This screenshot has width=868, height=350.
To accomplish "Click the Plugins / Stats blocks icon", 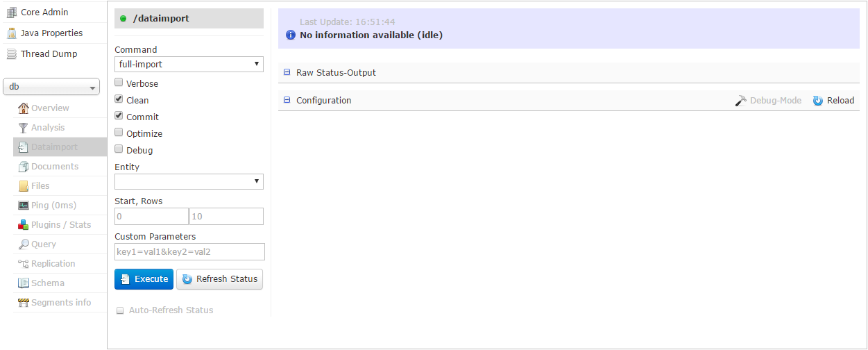I will coord(24,224).
